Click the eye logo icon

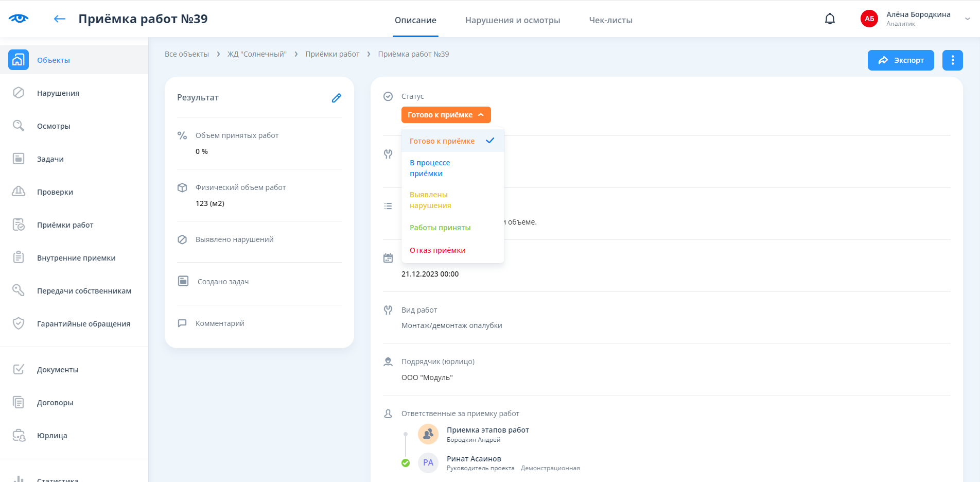tap(19, 19)
